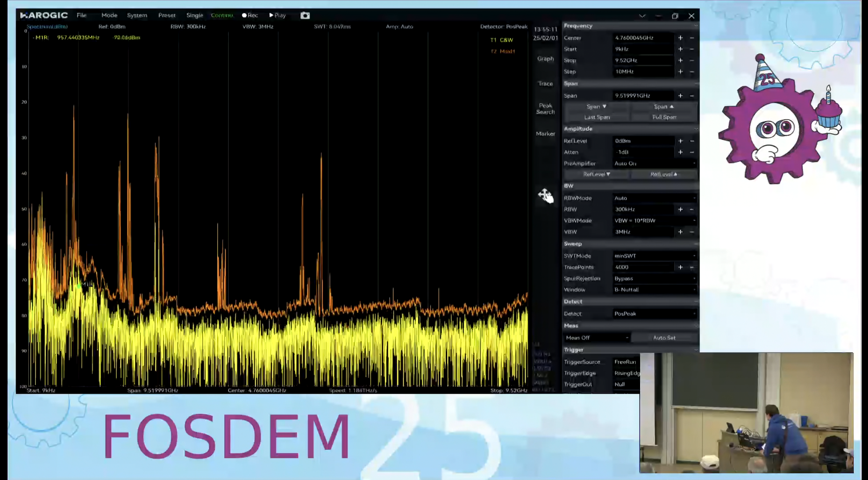Viewport: 868px width, 480px height.
Task: Open the Meas Off dropdown
Action: (597, 338)
